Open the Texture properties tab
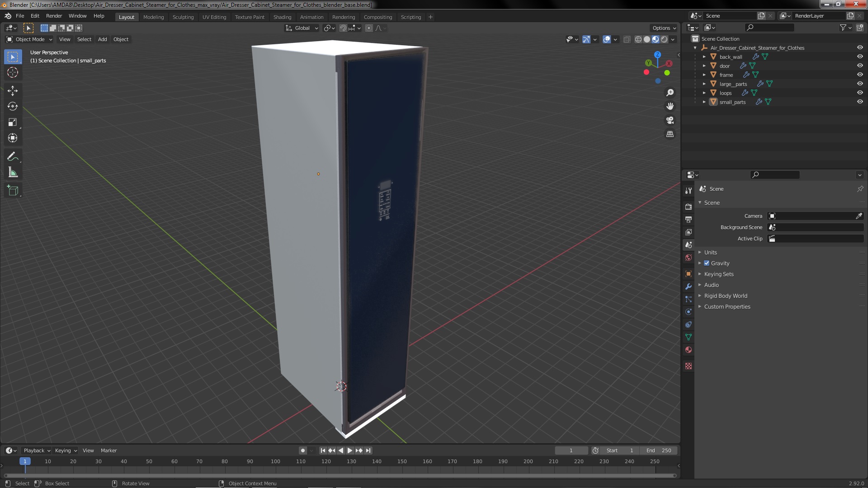The image size is (868, 488). (x=689, y=366)
